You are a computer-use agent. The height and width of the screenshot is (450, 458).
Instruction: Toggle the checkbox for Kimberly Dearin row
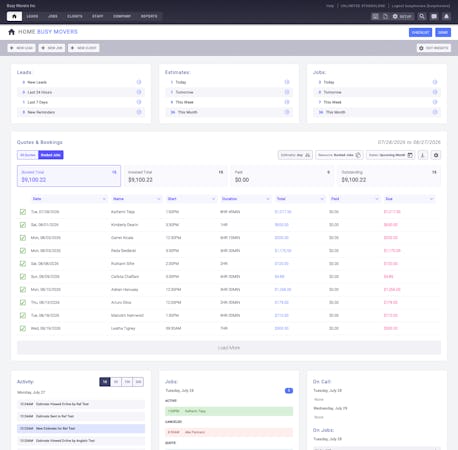coord(23,225)
